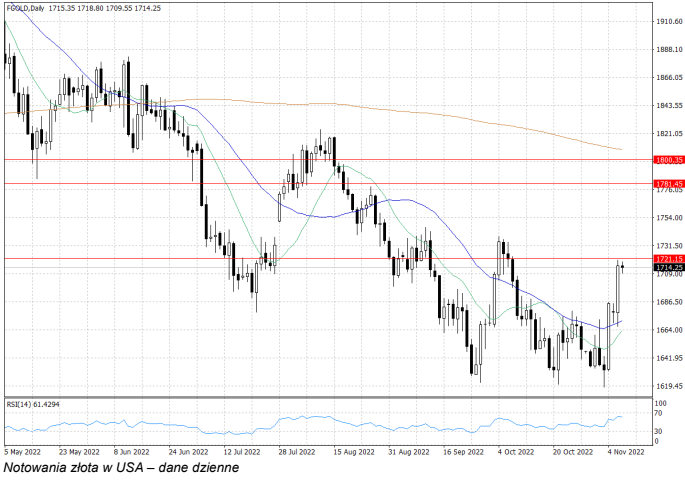Click the 12 Jul 2022 date label

tap(243, 451)
